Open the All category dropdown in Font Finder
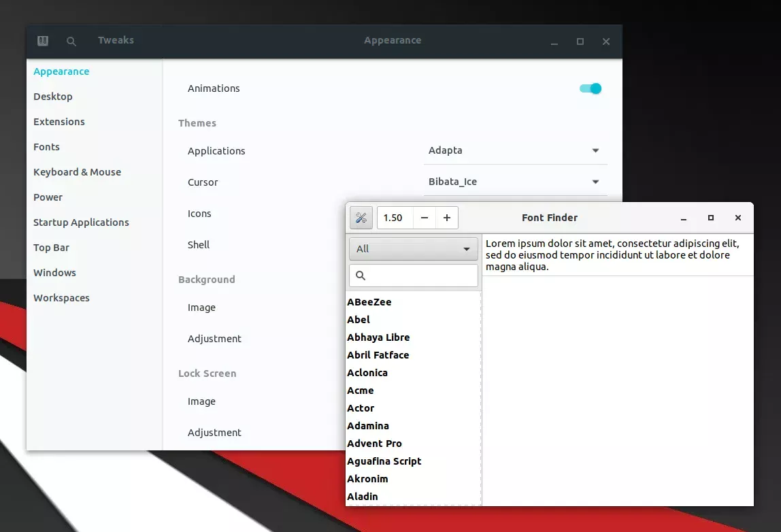Screen dimensions: 781x532 tap(414, 248)
